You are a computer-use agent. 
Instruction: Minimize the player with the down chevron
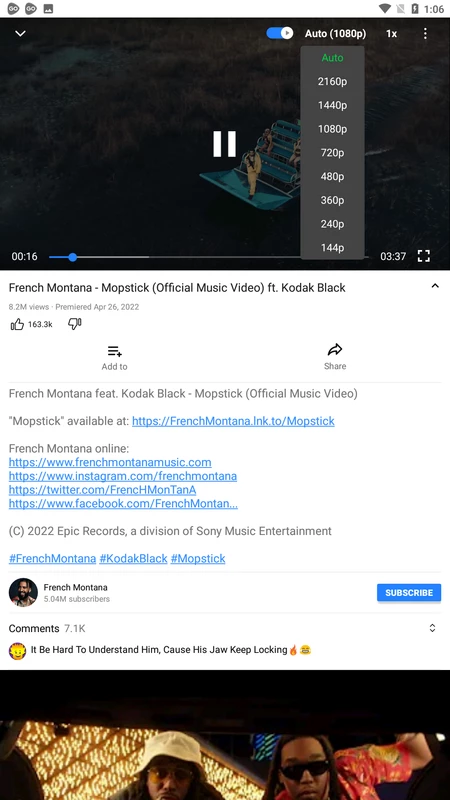point(20,34)
